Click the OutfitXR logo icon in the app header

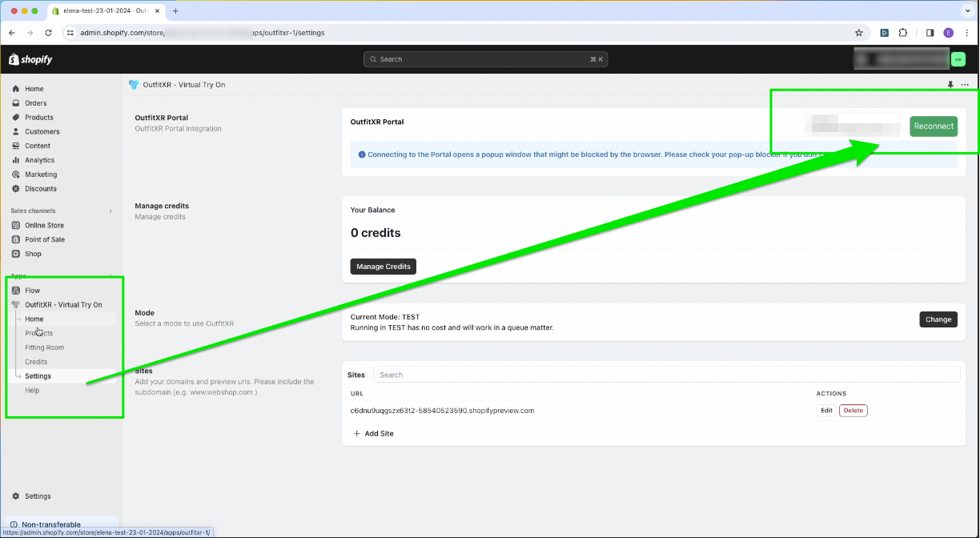coord(134,84)
